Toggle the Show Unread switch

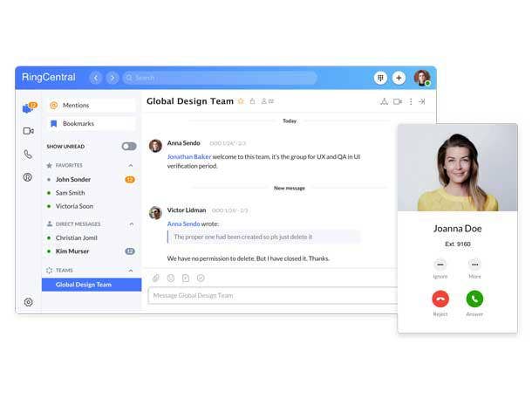[x=128, y=146]
